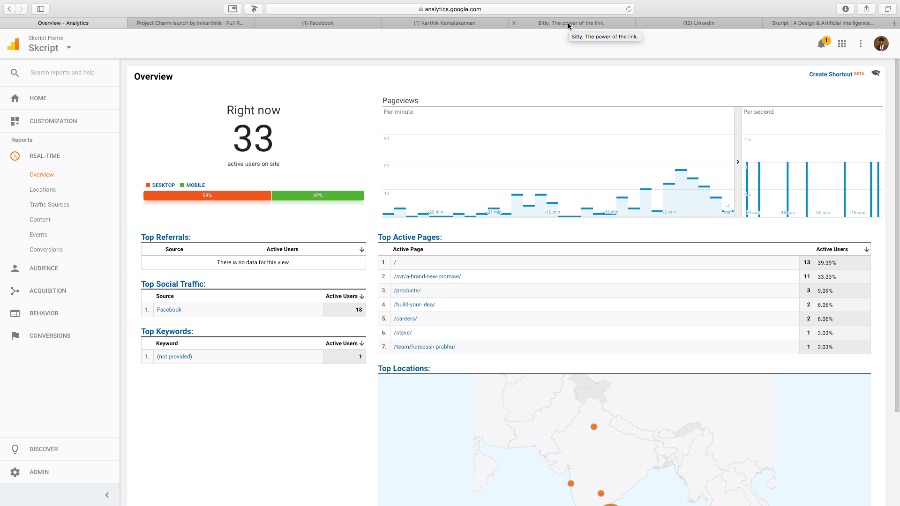Open the Customization dashboard icon
The width and height of the screenshot is (900, 506).
pos(15,121)
